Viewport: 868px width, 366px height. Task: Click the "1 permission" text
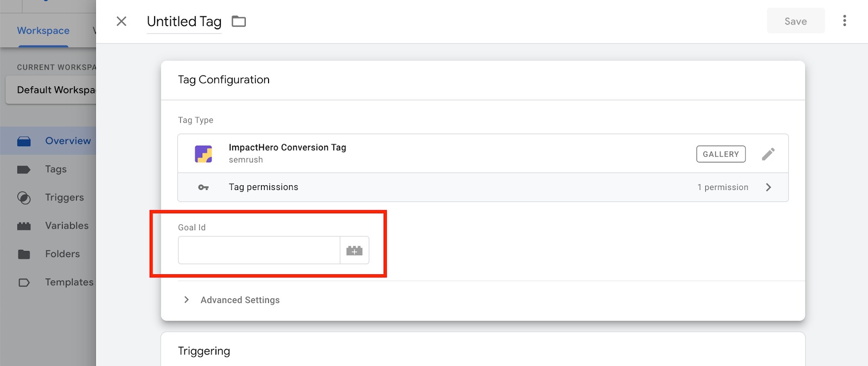pyautogui.click(x=723, y=187)
